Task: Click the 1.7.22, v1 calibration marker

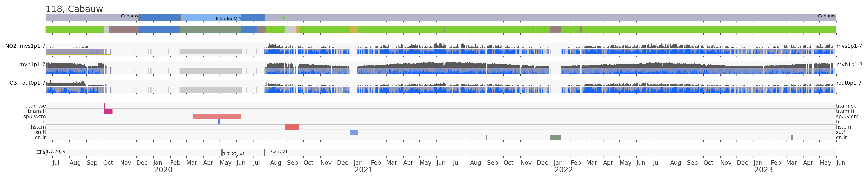Action: point(222,153)
